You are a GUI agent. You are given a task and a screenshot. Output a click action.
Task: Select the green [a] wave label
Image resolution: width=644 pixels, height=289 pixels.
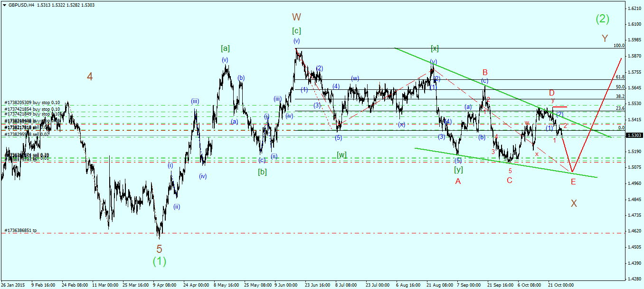(225, 48)
